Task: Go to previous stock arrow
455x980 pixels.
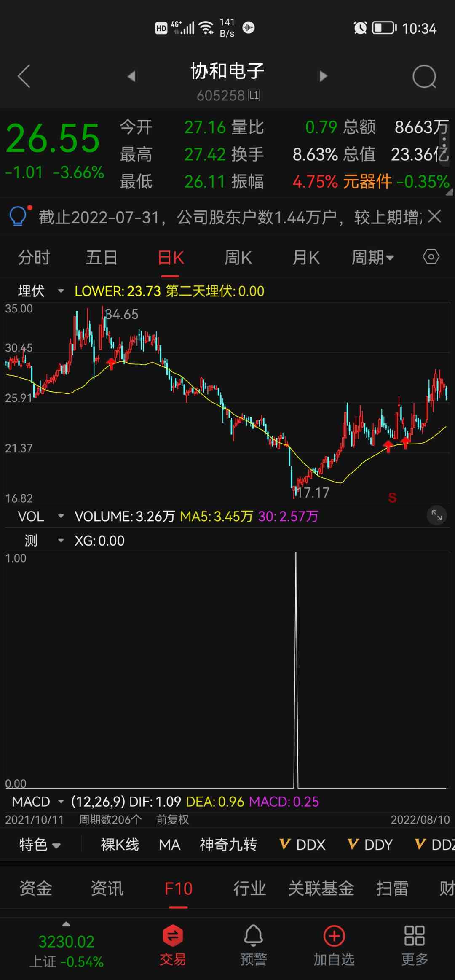Action: pos(131,76)
